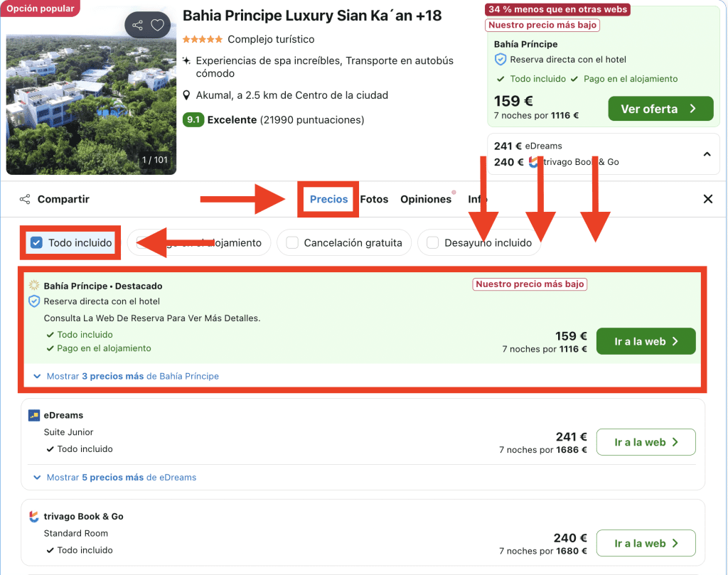Click Ir a la web for Bahía Príncipe
This screenshot has width=728, height=575.
(646, 341)
